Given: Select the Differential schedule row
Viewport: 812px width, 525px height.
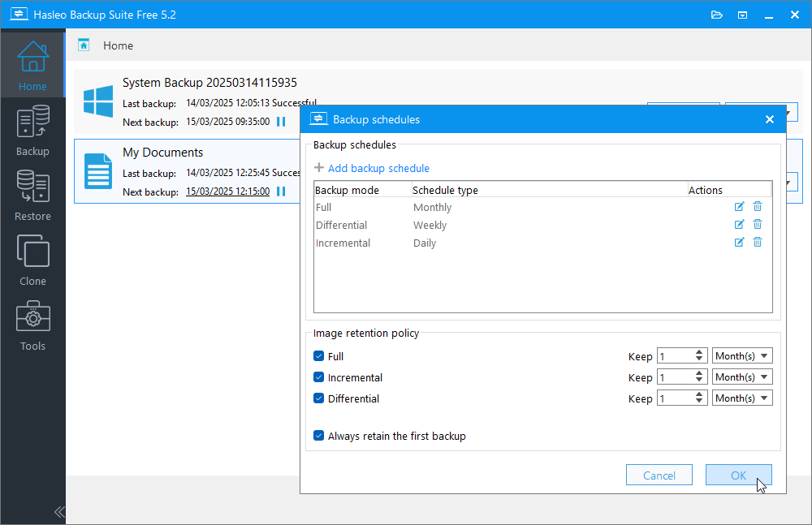Looking at the screenshot, I should coord(542,225).
